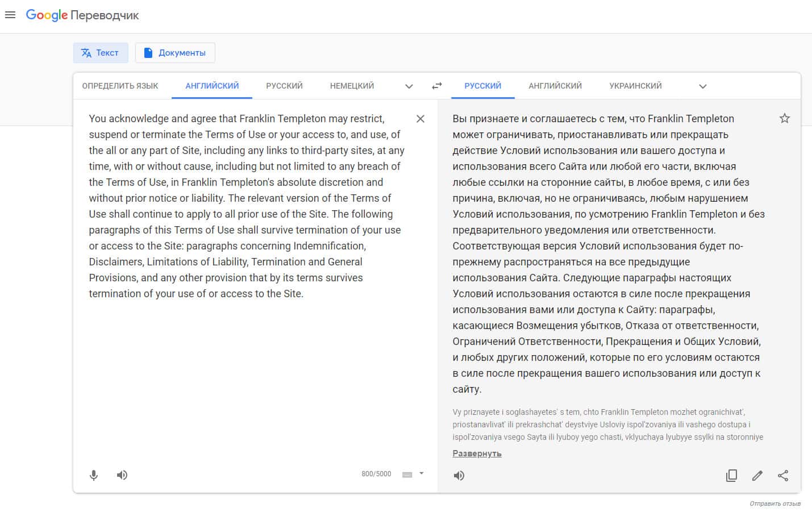Click the send feedback link

pyautogui.click(x=774, y=503)
